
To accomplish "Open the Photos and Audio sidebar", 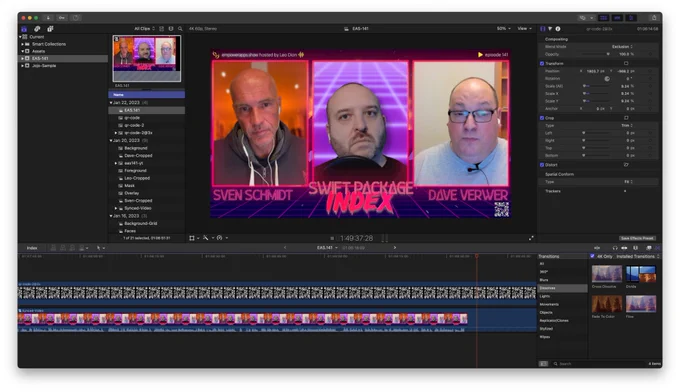I will tap(37, 29).
